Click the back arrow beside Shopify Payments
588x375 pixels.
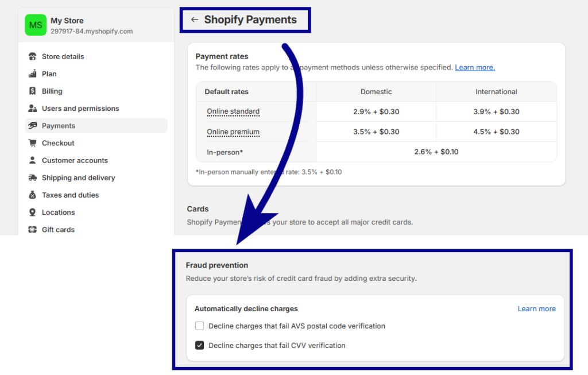194,20
